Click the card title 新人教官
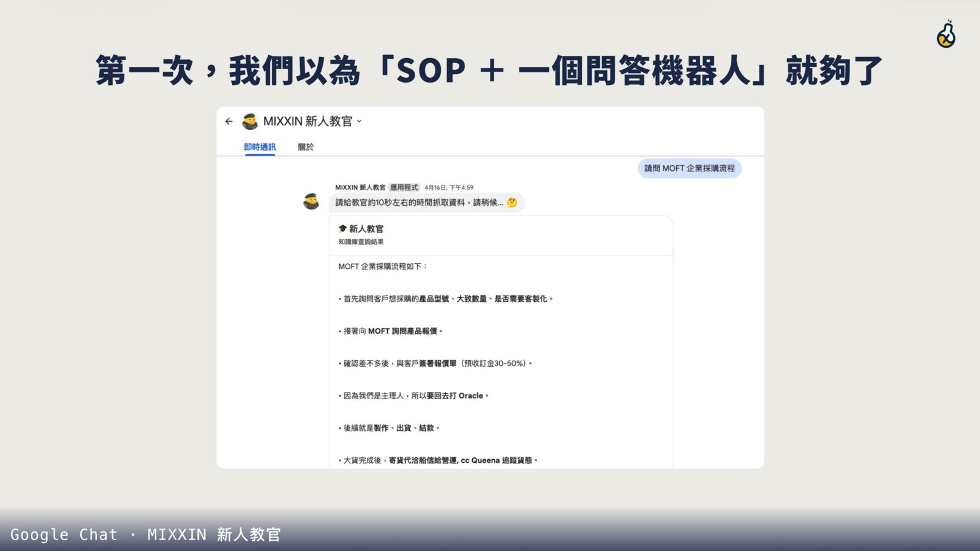Image resolution: width=980 pixels, height=551 pixels. 366,229
